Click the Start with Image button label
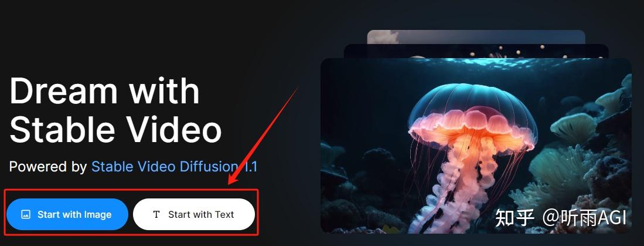The width and height of the screenshot is (644, 246). click(74, 214)
